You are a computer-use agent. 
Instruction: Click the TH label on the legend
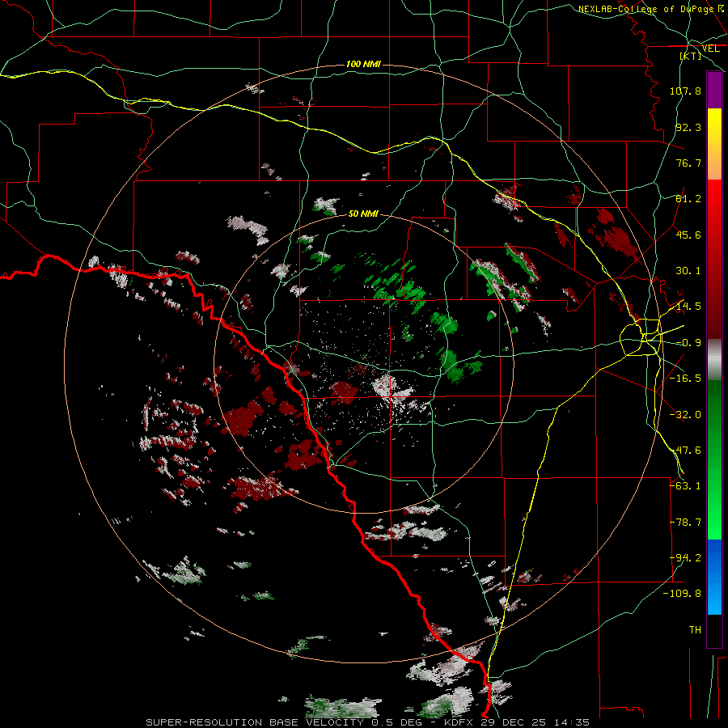[695, 630]
